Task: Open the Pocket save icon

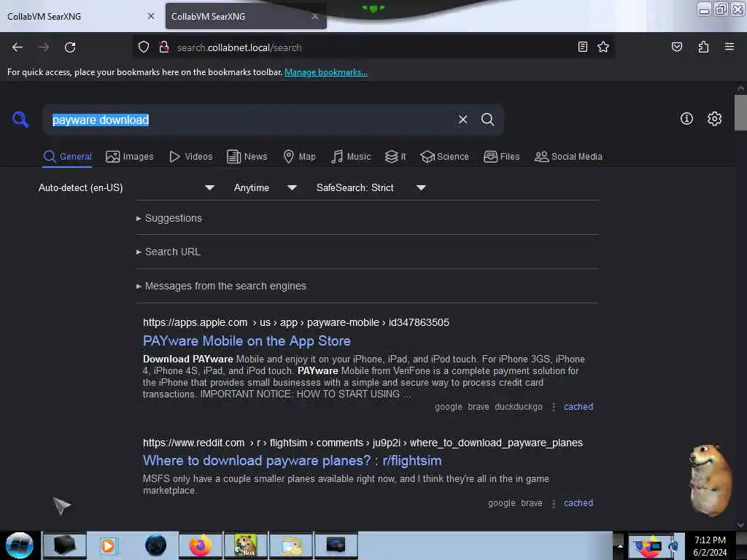Action: (676, 47)
